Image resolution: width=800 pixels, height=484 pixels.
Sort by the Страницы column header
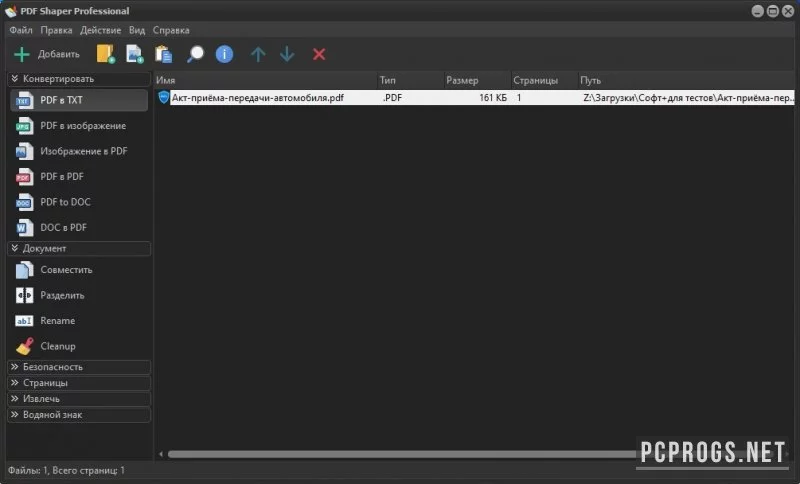[x=544, y=80]
